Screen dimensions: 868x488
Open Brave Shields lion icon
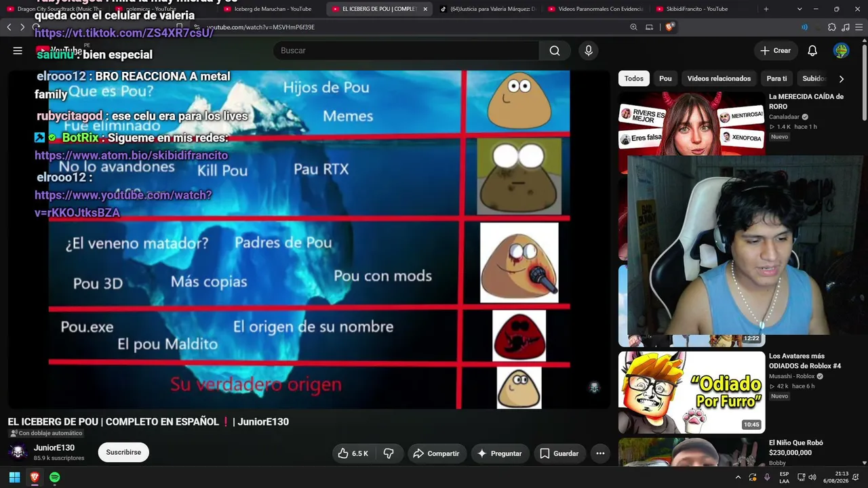670,27
